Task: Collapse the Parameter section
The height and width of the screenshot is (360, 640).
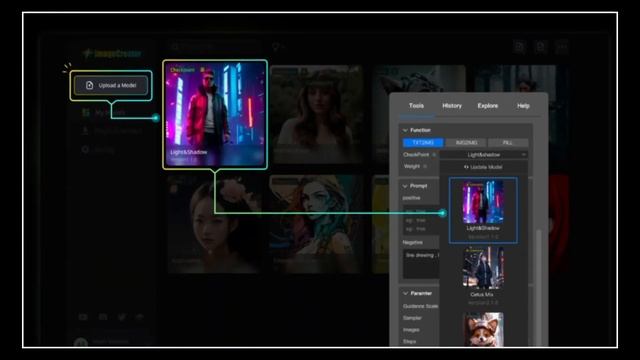Action: pos(405,293)
